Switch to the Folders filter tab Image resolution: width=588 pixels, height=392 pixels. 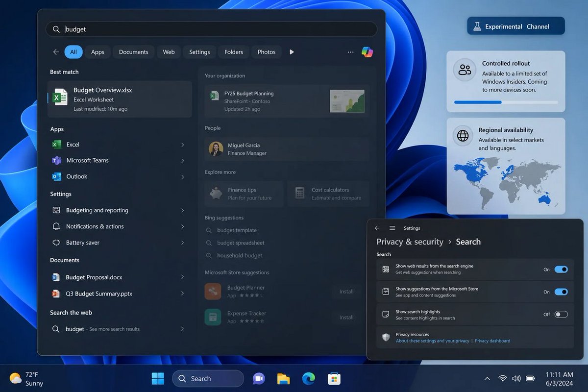click(234, 52)
